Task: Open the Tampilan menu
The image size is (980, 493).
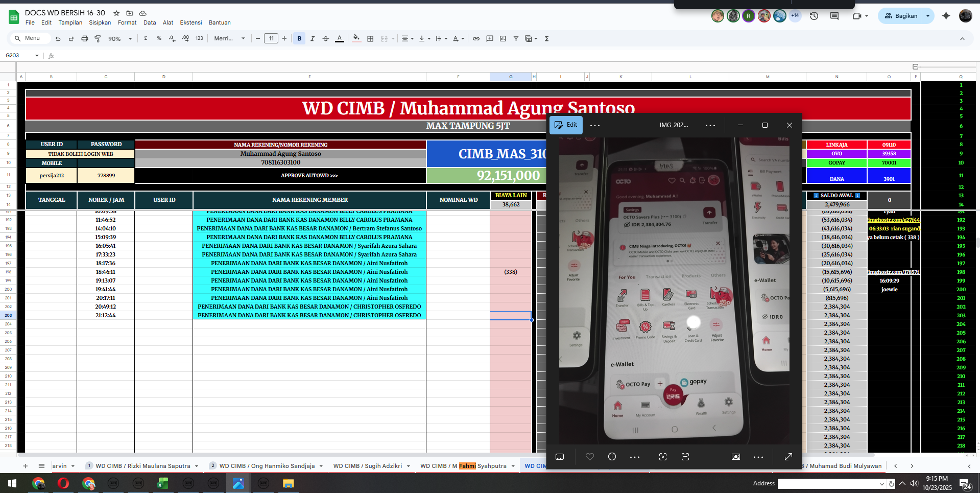Action: (70, 22)
